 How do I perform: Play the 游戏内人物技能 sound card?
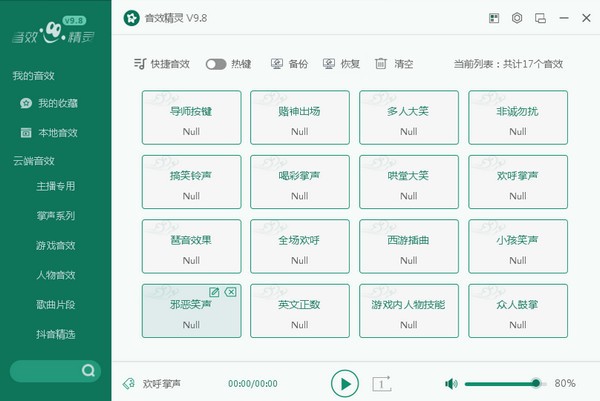click(x=409, y=311)
